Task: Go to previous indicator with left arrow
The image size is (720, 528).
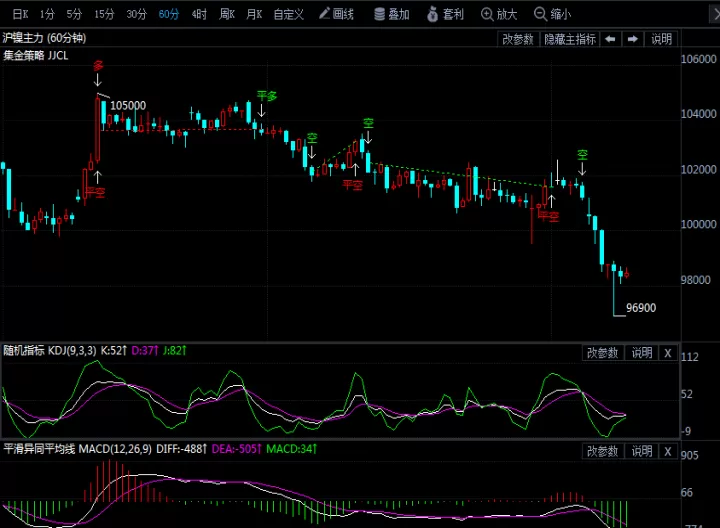Action: pos(610,39)
